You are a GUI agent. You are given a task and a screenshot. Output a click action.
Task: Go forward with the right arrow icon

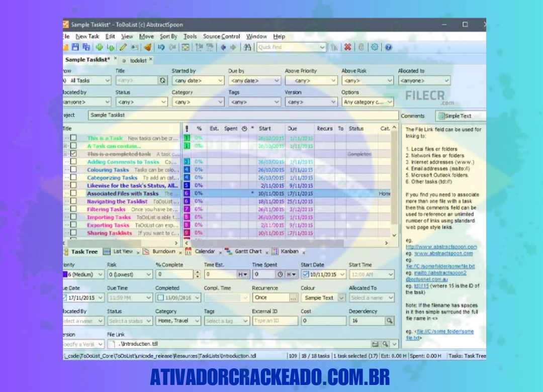tap(233, 47)
